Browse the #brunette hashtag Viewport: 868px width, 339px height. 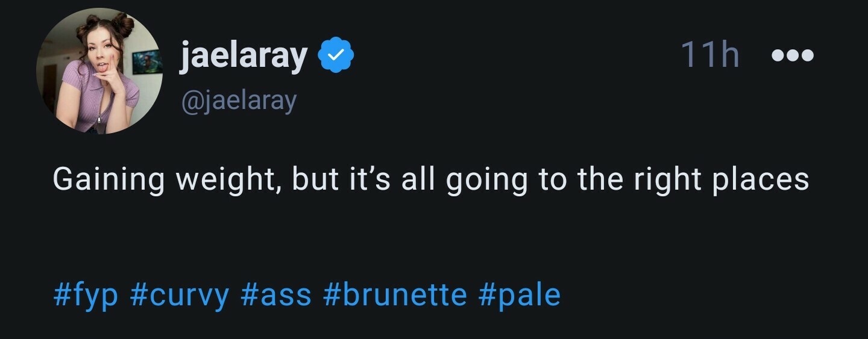coord(395,295)
